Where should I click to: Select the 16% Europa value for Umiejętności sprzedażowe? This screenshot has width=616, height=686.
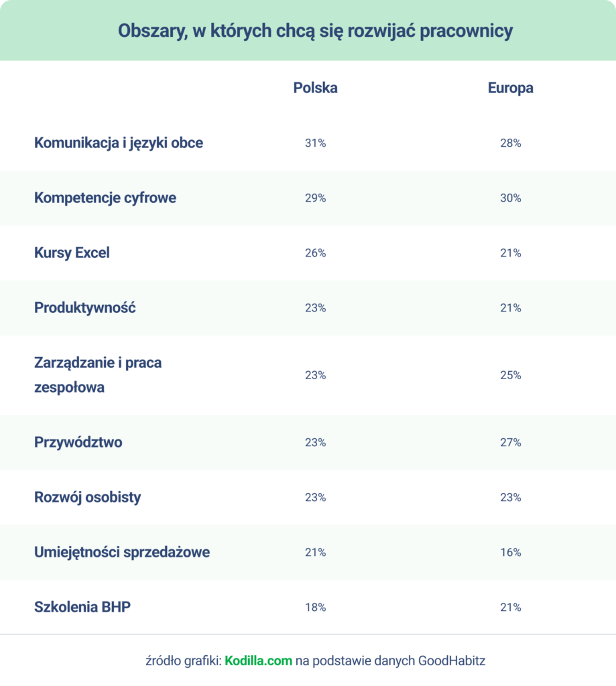pos(511,553)
